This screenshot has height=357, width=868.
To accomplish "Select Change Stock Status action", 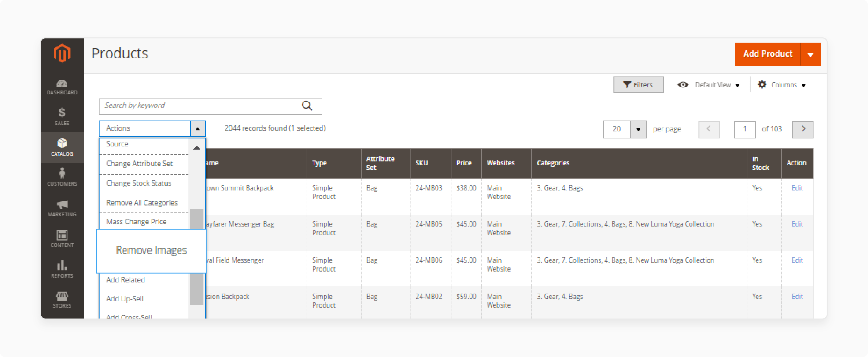I will point(139,183).
